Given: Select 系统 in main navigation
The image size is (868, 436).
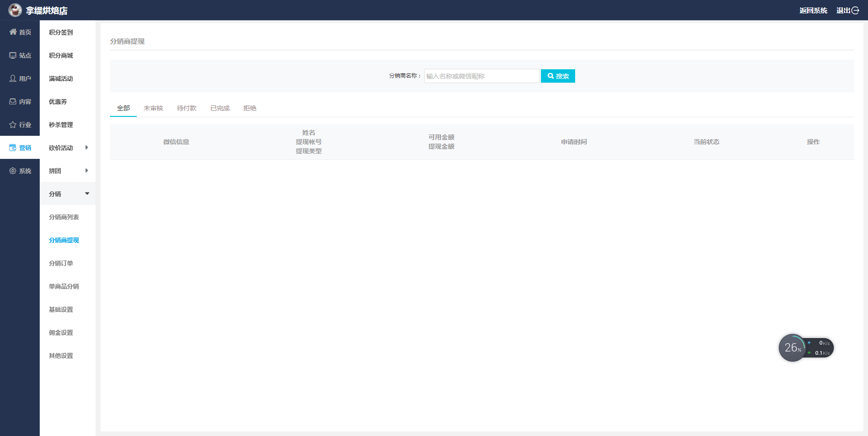Looking at the screenshot, I should point(20,171).
